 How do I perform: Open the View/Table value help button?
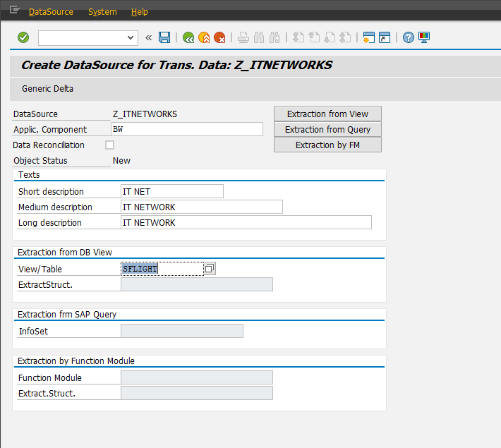[210, 269]
